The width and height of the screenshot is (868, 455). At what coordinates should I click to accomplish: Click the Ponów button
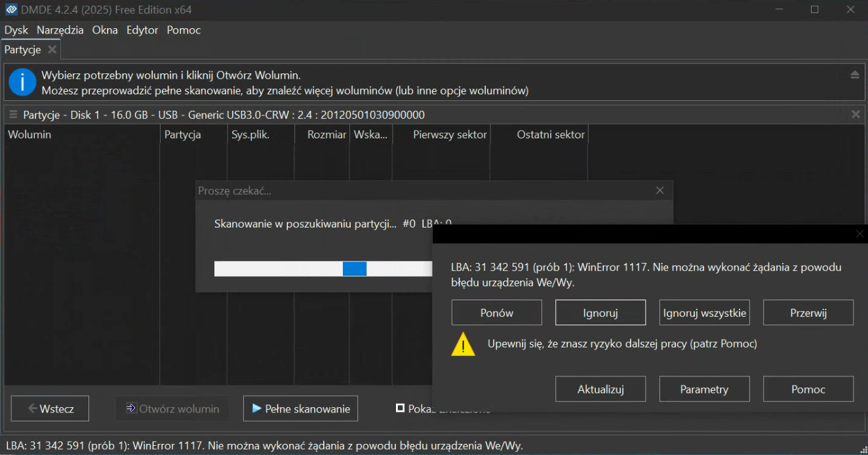(x=497, y=313)
